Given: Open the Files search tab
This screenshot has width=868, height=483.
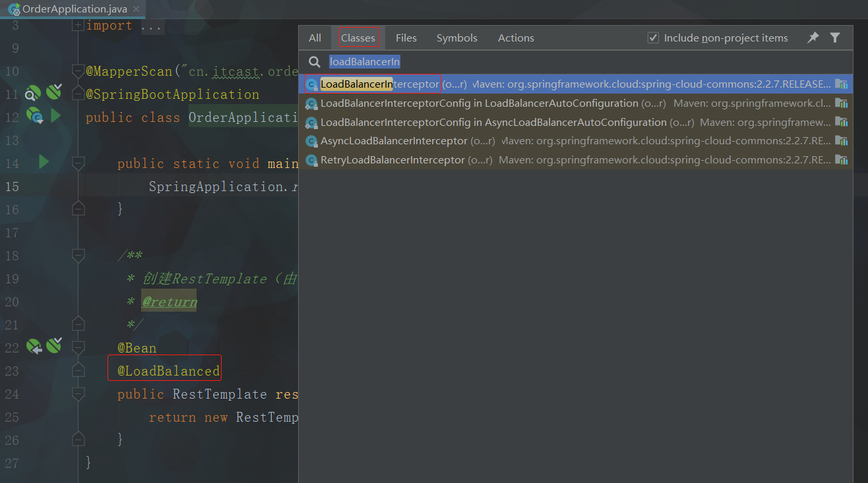Looking at the screenshot, I should (x=406, y=38).
